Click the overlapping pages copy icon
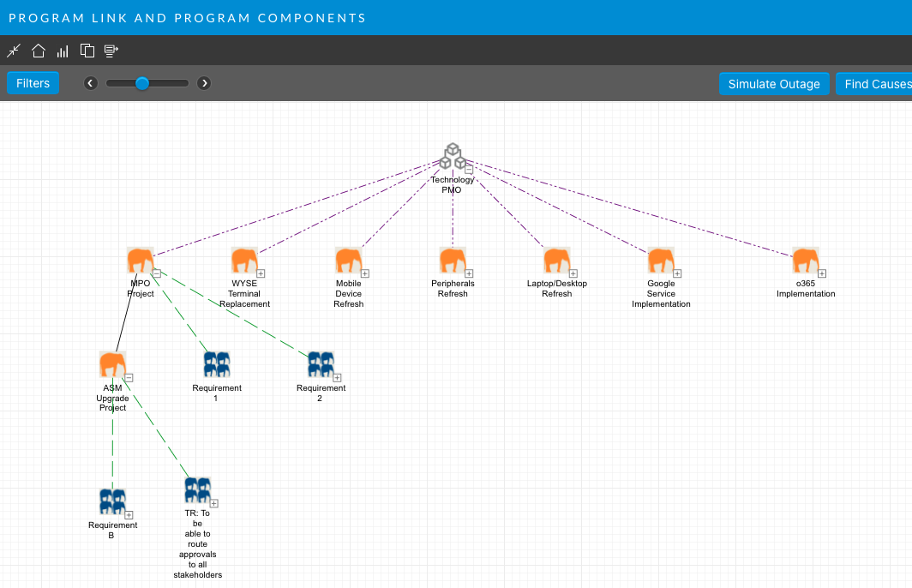 87,51
